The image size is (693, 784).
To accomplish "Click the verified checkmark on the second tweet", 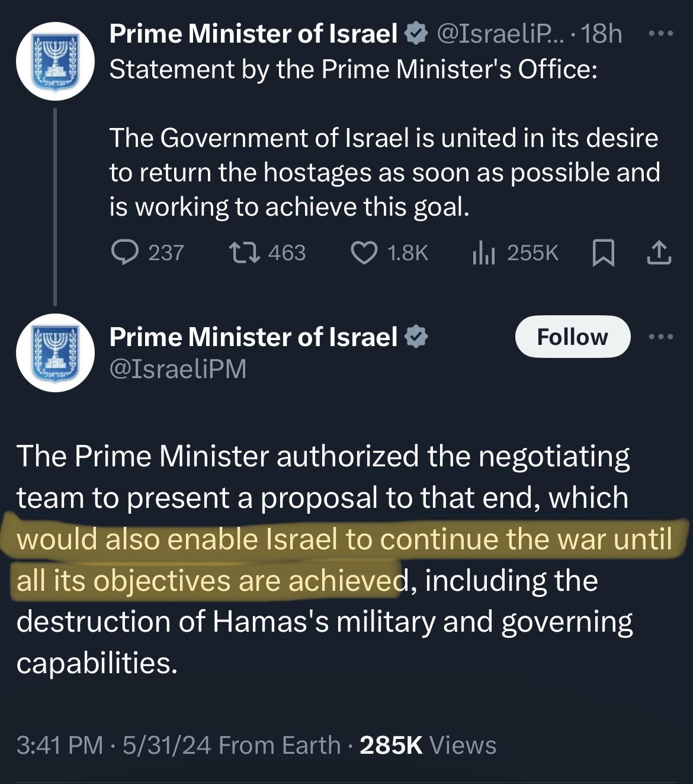I will (417, 335).
